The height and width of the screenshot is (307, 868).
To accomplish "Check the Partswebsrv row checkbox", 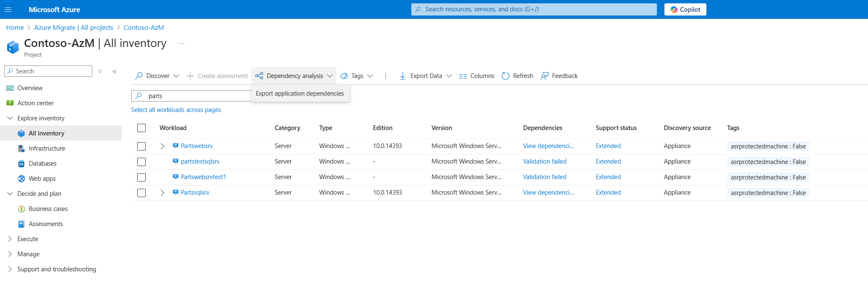I will (x=141, y=146).
